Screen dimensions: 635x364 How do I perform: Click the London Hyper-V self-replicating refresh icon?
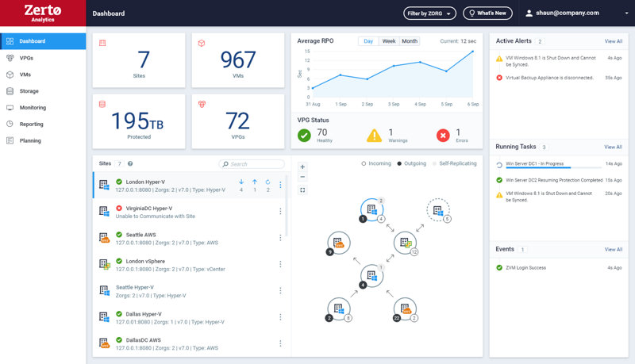[x=267, y=182]
